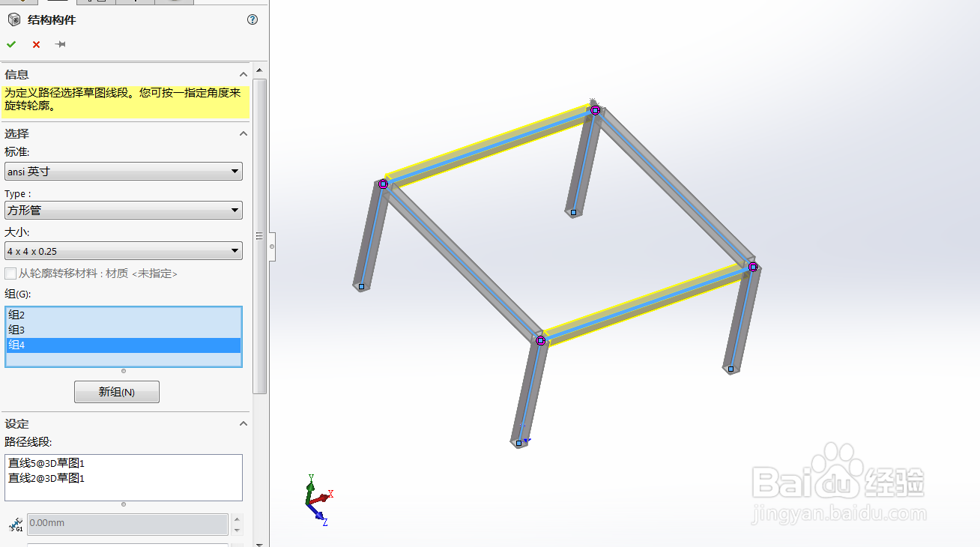Screen dimensions: 980x547
Task: Select 组3 in the group list
Action: coord(124,330)
